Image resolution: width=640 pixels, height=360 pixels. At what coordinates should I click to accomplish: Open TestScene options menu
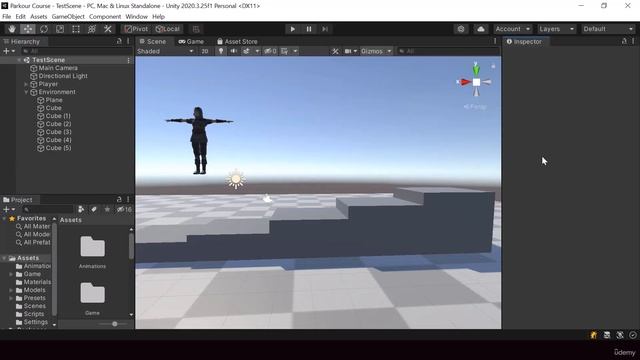(x=129, y=60)
